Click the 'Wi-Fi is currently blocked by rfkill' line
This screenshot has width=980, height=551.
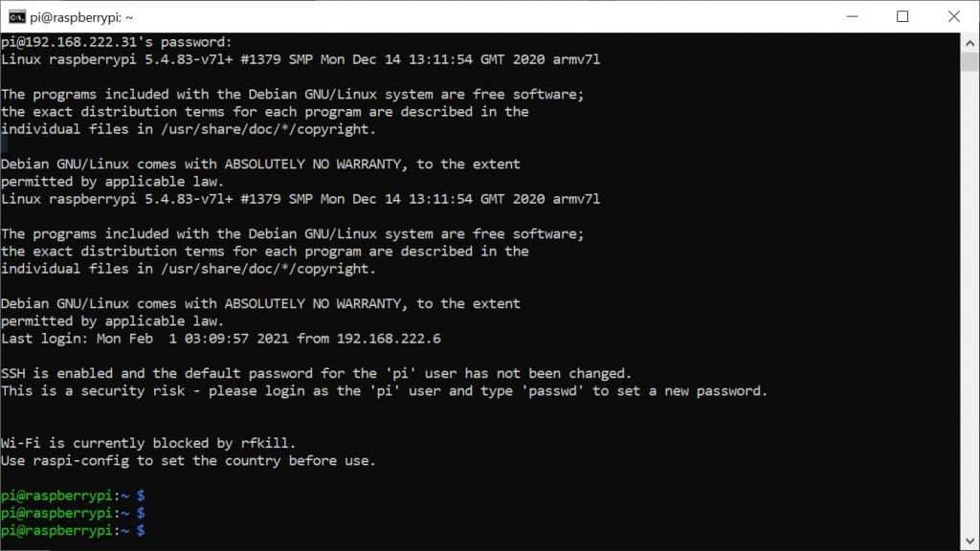(x=148, y=443)
